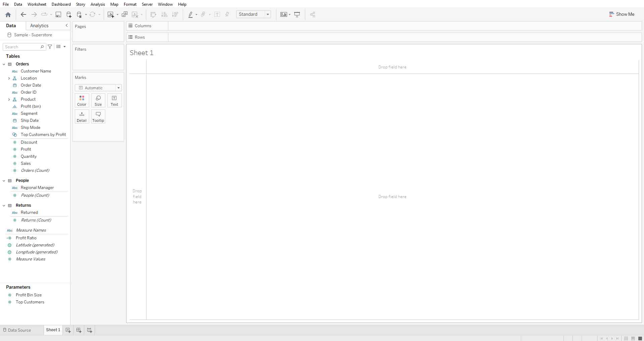644x341 pixels.
Task: Activate Presentation Mode from the toolbar
Action: click(297, 14)
